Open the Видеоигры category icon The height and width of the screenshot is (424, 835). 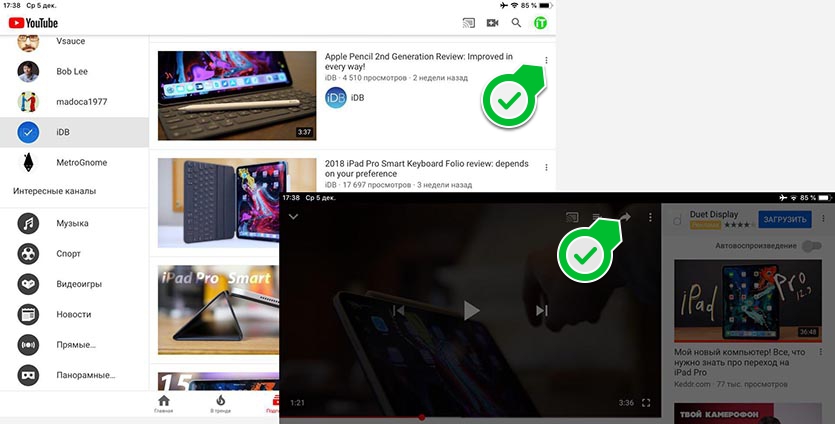coord(28,284)
